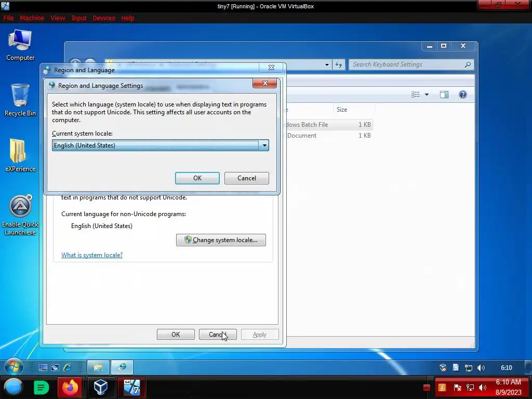
Task: Click the search magnifier icon in Explorer
Action: point(468,64)
